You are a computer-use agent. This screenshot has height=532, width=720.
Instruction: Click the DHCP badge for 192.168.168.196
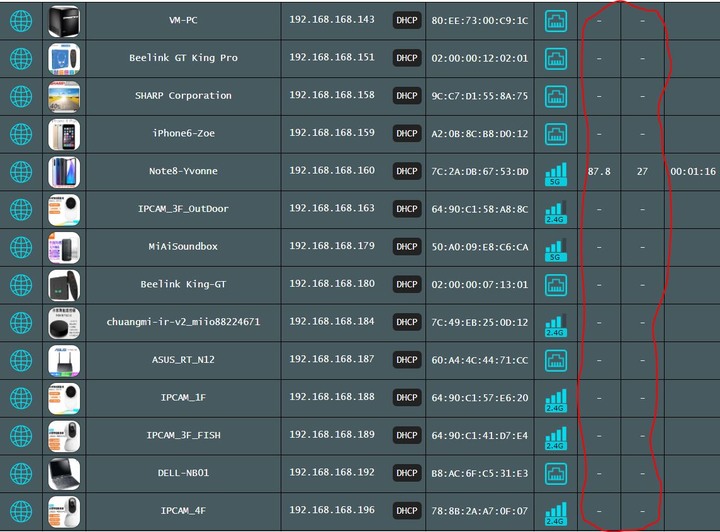pos(407,510)
